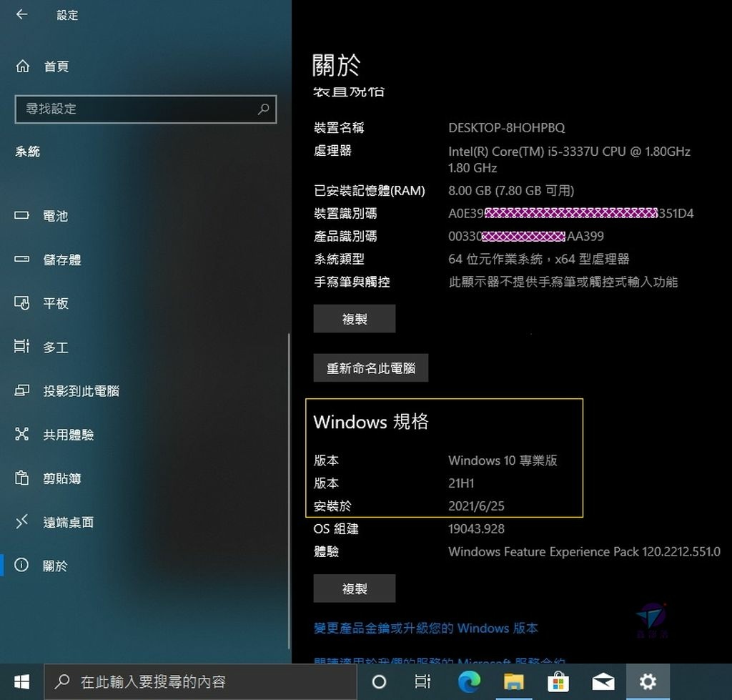Select the 平板 tablet icon
This screenshot has height=700, width=732.
pyautogui.click(x=21, y=303)
